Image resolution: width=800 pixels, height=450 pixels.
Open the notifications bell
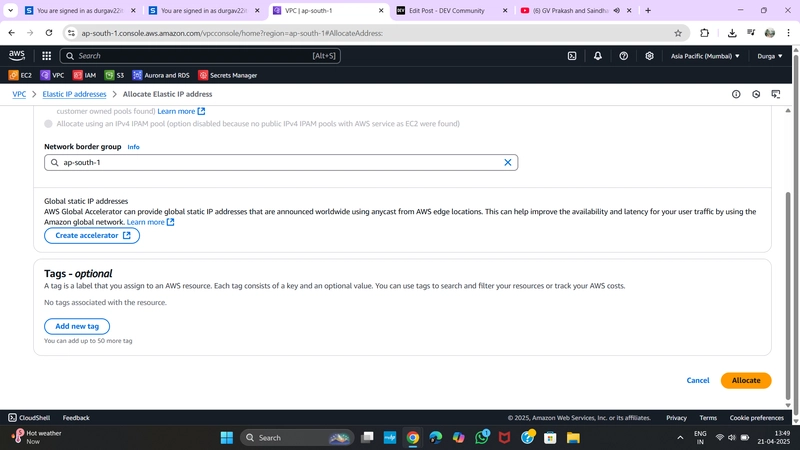(597, 56)
